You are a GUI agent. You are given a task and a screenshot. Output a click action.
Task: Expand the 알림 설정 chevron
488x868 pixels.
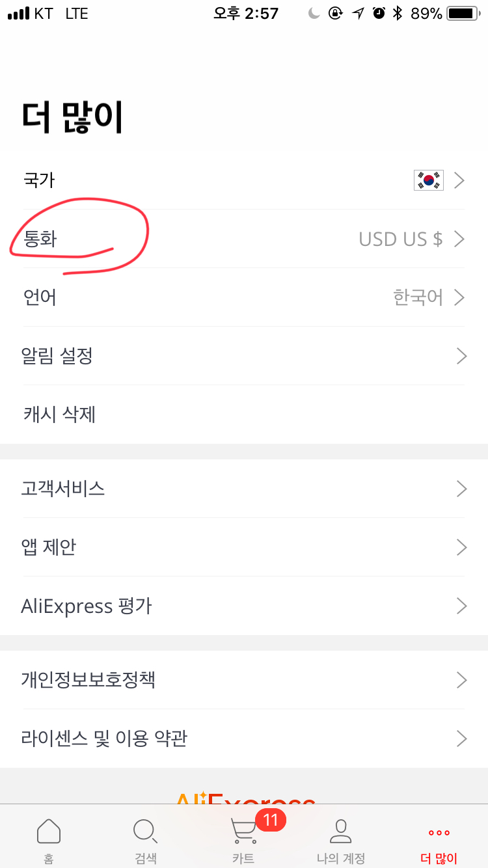pyautogui.click(x=461, y=356)
